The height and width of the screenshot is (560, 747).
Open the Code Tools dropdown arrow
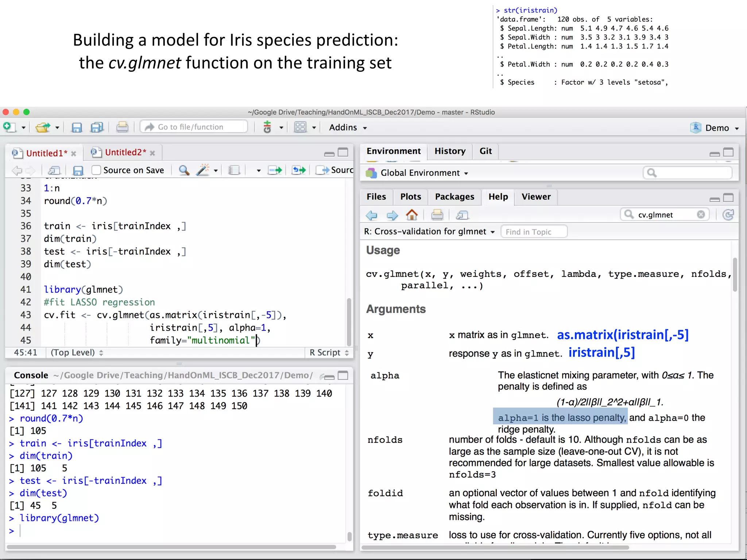pyautogui.click(x=216, y=171)
